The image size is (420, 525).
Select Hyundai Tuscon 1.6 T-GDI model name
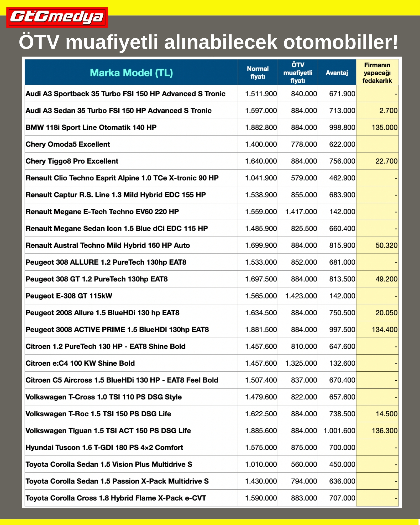[x=104, y=447]
